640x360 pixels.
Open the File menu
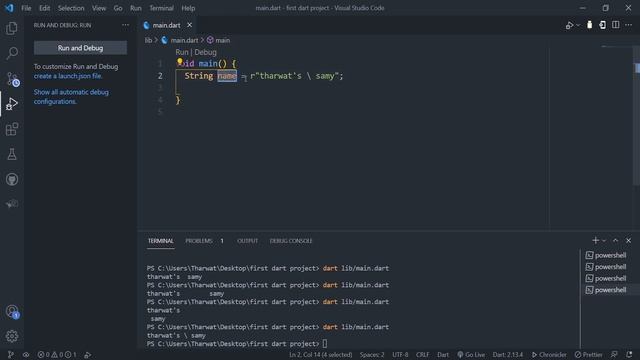(x=26, y=8)
